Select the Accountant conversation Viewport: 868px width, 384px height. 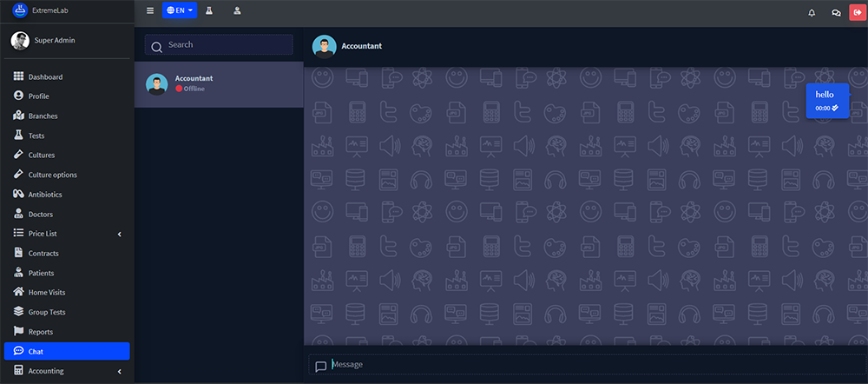pos(219,84)
